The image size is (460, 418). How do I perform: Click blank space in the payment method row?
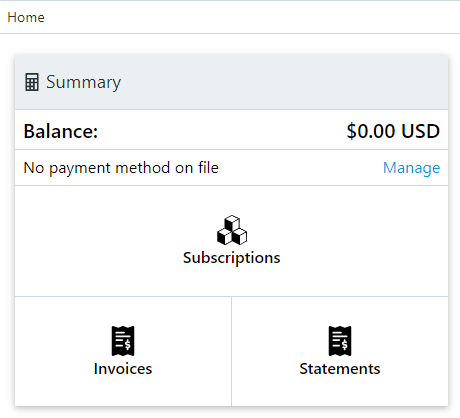[300, 168]
